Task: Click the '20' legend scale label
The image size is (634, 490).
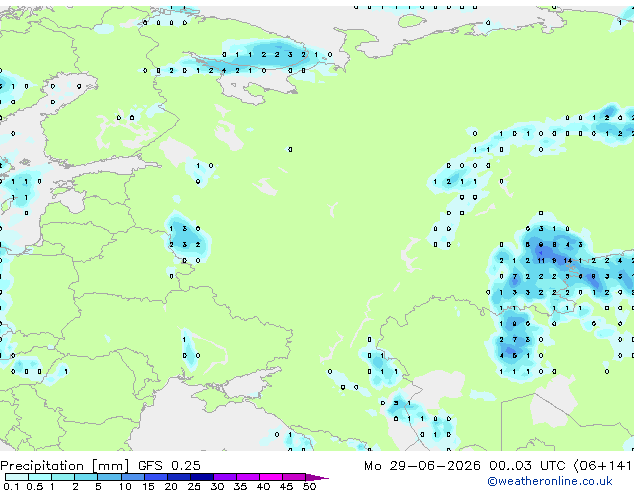Action: tap(171, 486)
